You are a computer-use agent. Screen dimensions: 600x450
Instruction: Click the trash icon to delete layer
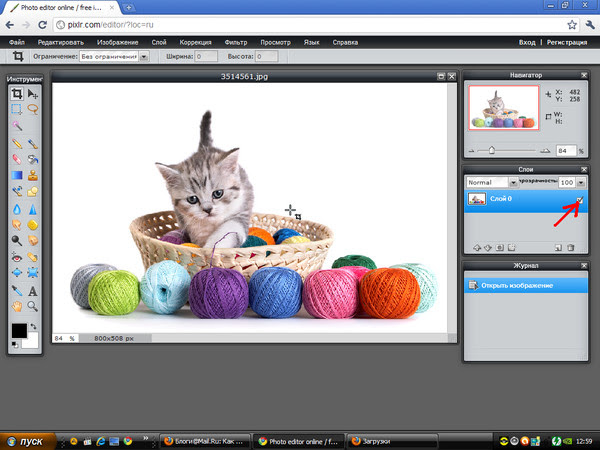(571, 248)
